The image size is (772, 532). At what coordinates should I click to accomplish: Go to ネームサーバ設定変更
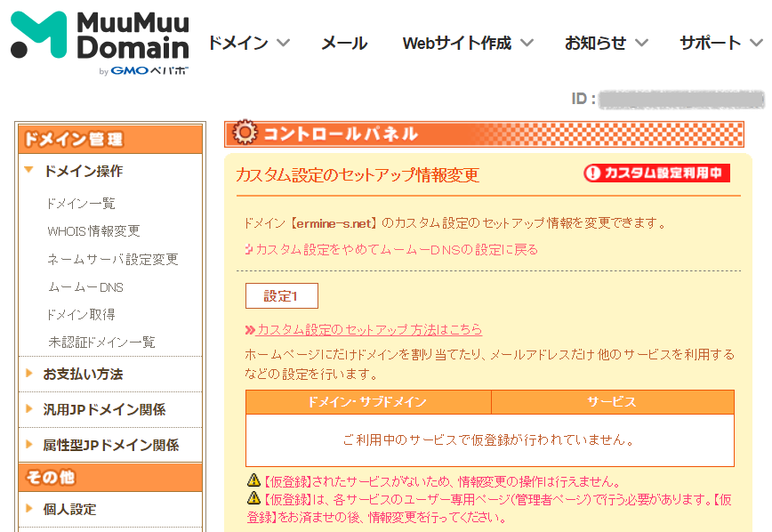point(113,259)
